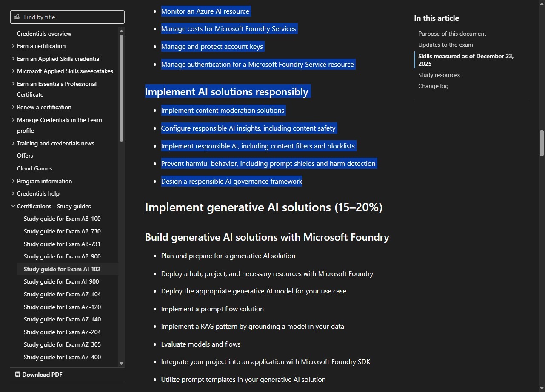545x392 pixels.
Task: Click the main page scrollbar thumb
Action: pyautogui.click(x=542, y=143)
